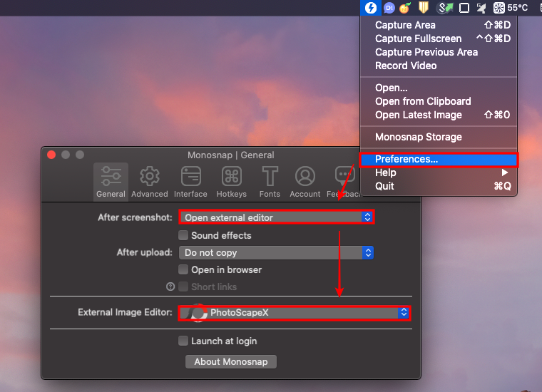The width and height of the screenshot is (542, 392).
Task: Choose Capture Fullscreen from the menu
Action: coord(439,38)
